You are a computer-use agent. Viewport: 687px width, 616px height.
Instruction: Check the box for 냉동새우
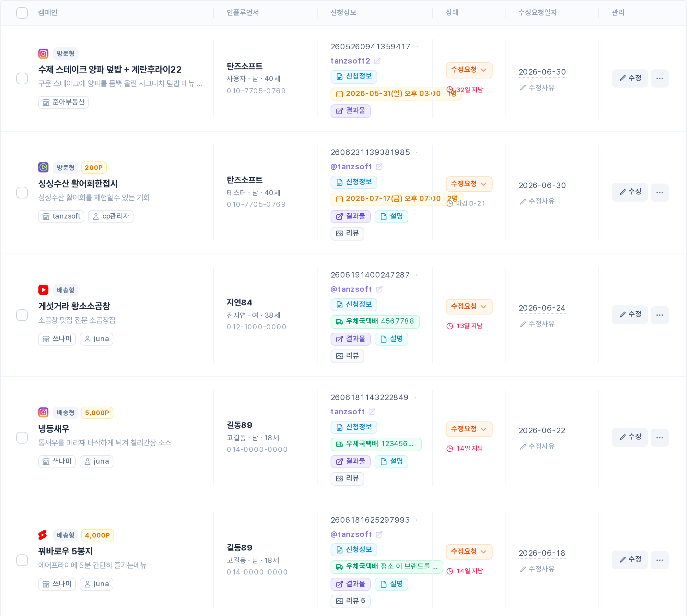[22, 437]
